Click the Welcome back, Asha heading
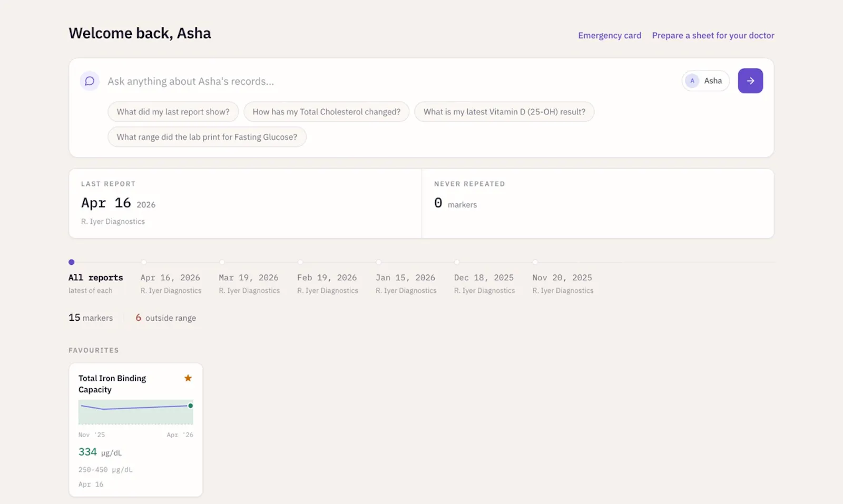Screen dimensions: 843x504 (x=140, y=33)
